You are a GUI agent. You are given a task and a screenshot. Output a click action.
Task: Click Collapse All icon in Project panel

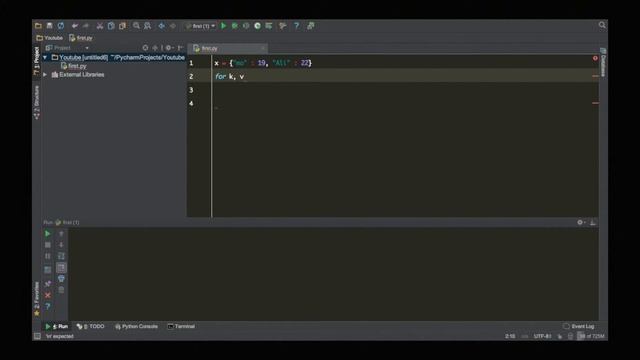pyautogui.click(x=155, y=48)
